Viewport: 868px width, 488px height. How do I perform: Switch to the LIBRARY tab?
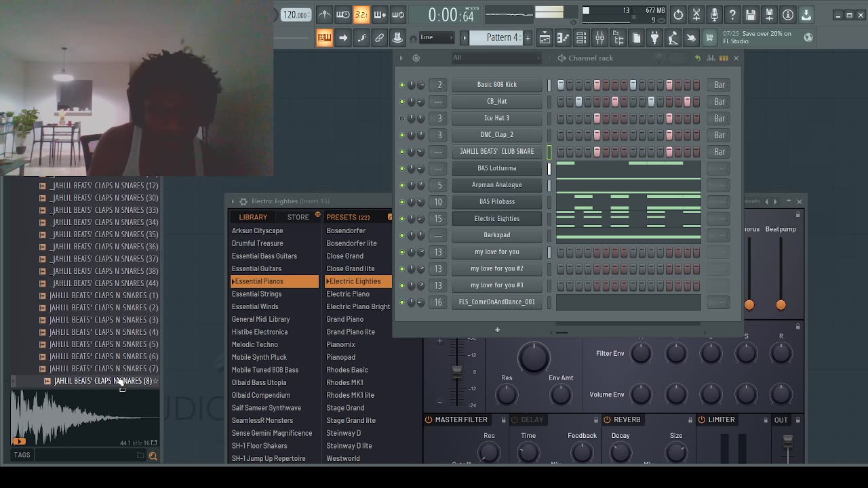click(253, 217)
